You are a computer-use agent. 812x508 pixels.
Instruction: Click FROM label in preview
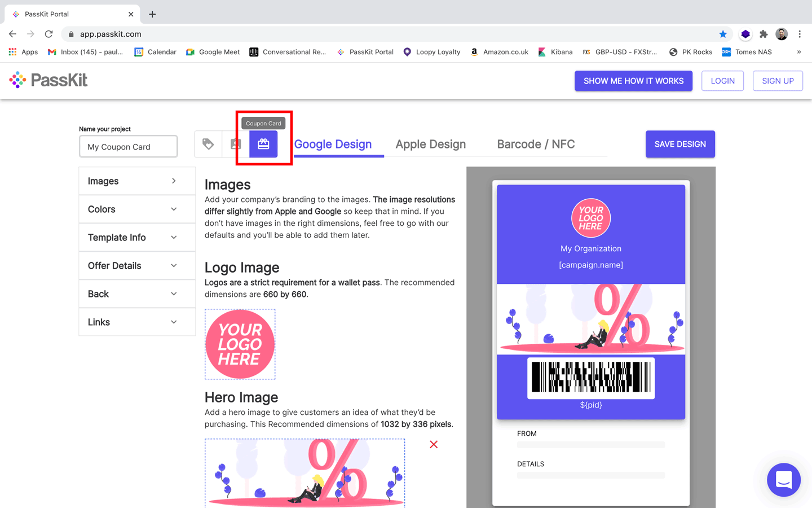coord(527,433)
